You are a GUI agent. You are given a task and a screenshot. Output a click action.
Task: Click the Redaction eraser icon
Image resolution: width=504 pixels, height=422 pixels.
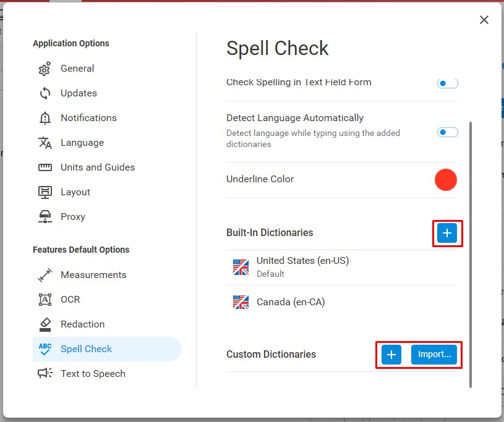pyautogui.click(x=45, y=324)
